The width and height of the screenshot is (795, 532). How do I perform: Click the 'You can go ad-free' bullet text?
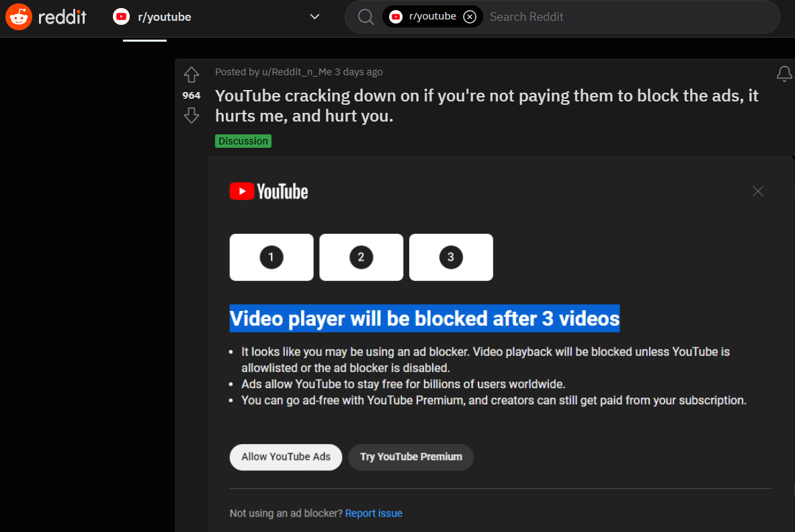click(x=494, y=400)
